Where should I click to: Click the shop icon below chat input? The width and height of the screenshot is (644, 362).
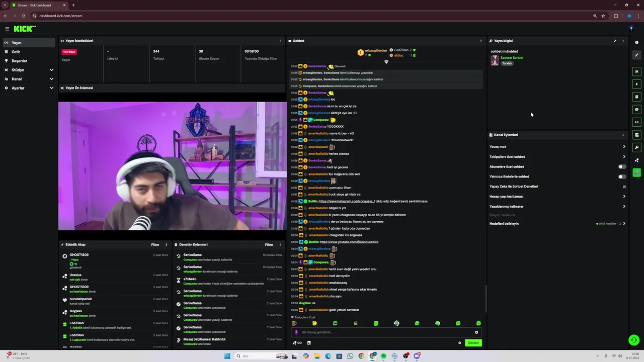coord(309,343)
